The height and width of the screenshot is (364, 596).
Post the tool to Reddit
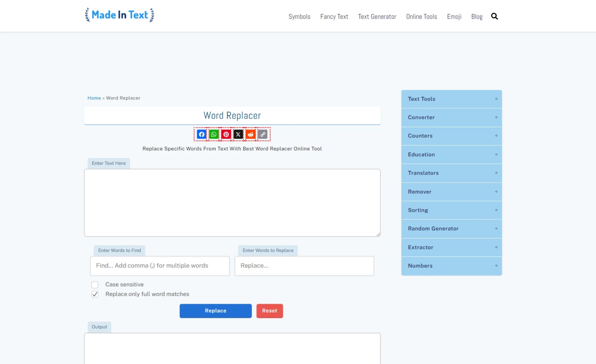click(x=251, y=134)
